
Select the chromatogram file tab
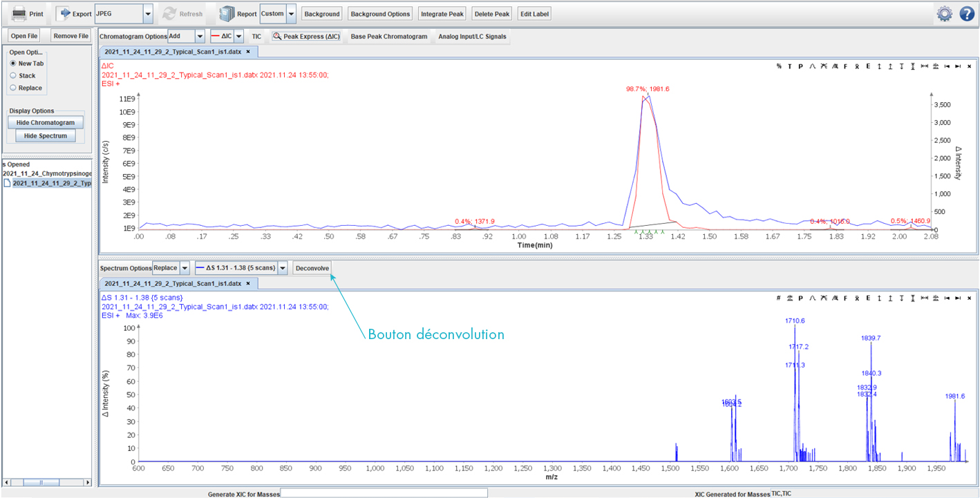point(173,52)
